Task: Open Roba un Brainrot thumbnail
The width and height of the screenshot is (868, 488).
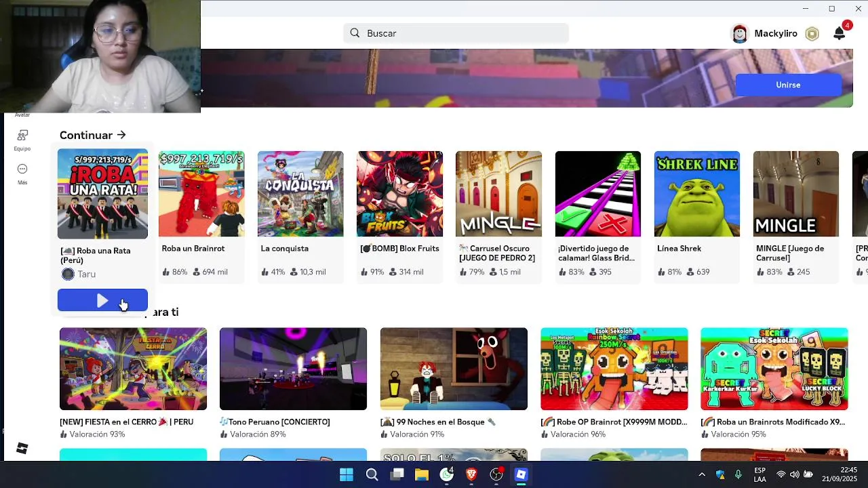Action: (201, 194)
